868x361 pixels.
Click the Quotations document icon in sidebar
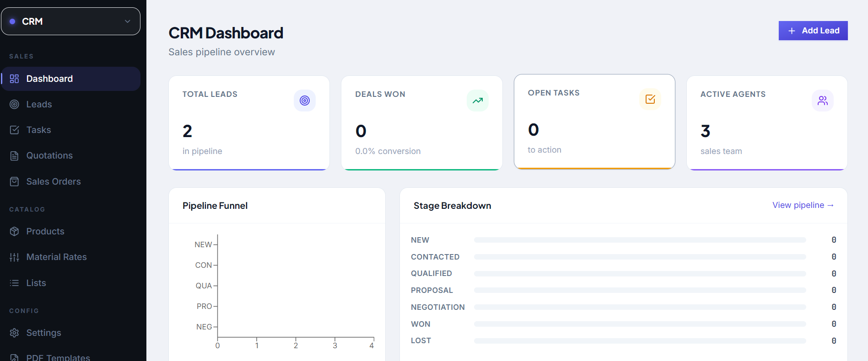point(15,156)
